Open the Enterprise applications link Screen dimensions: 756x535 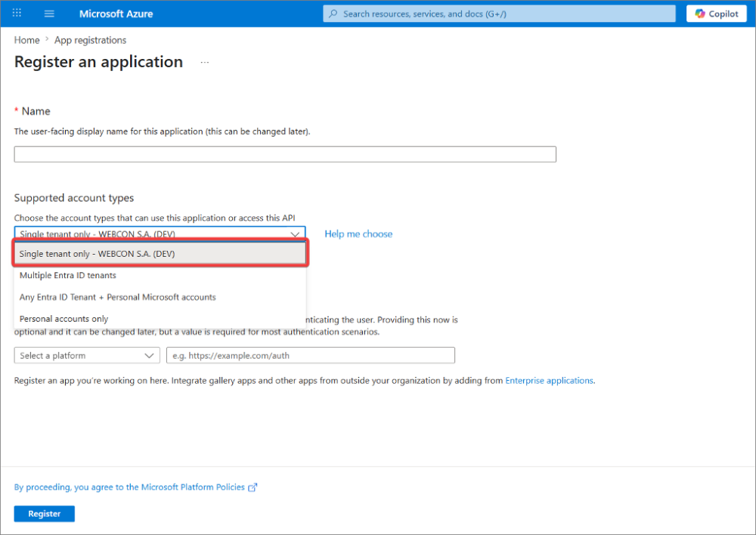click(549, 381)
